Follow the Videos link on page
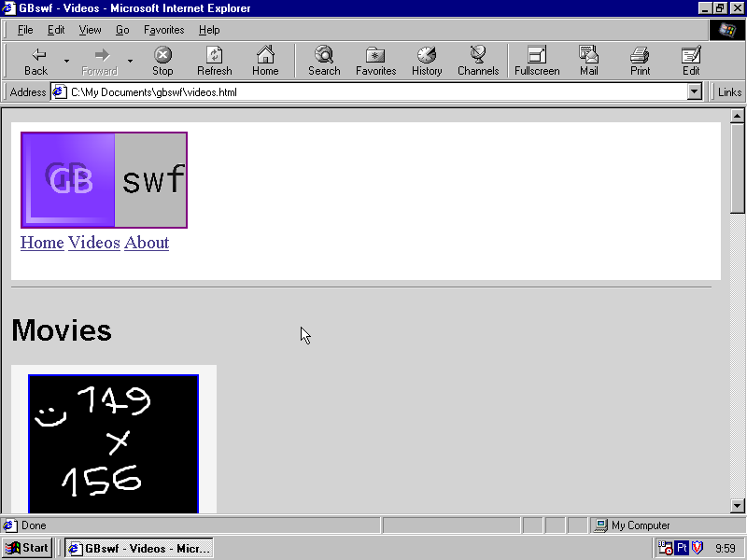The height and width of the screenshot is (560, 747). pos(93,243)
